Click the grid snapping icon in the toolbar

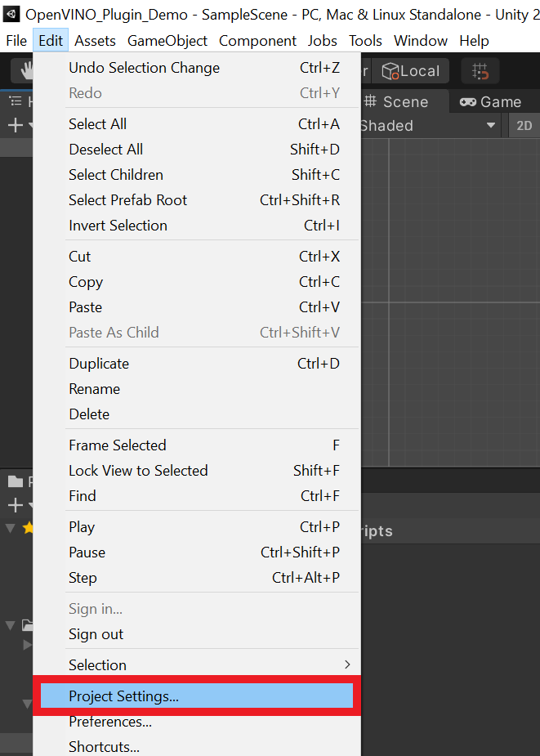click(x=480, y=71)
